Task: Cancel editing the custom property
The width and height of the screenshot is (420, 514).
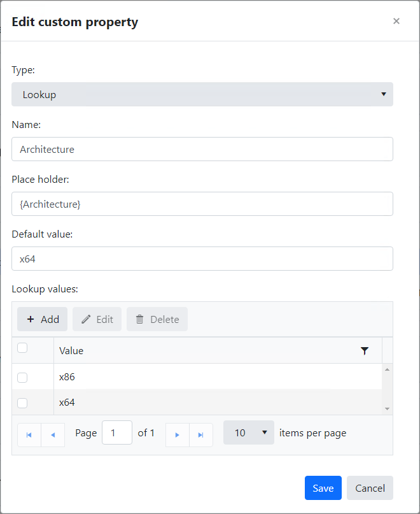Action: 370,488
